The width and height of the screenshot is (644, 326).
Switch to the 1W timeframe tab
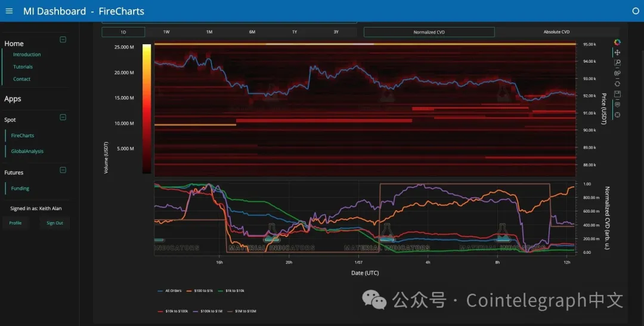(166, 32)
